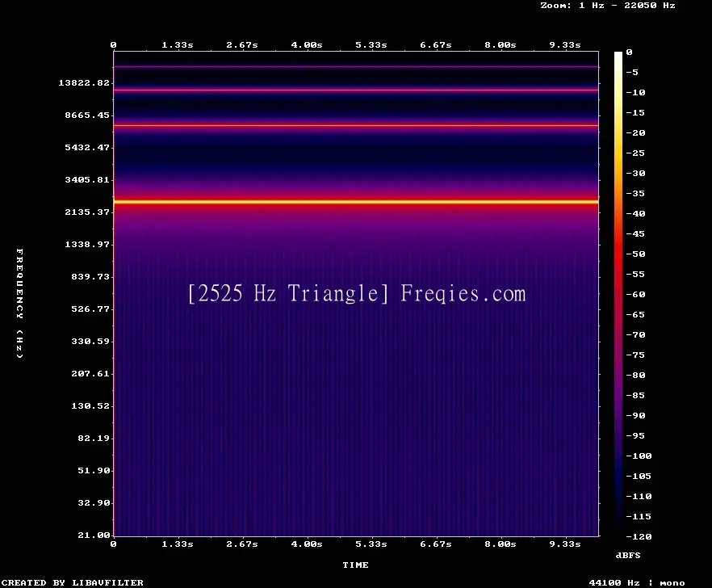Click the dBFS color gradient bar
This screenshot has width=712, height=588.
click(x=618, y=293)
